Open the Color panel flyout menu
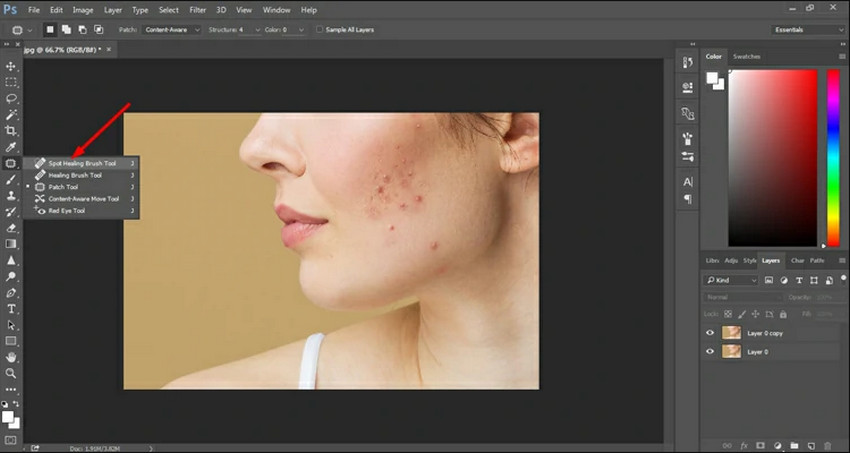This screenshot has height=453, width=850. [x=842, y=56]
